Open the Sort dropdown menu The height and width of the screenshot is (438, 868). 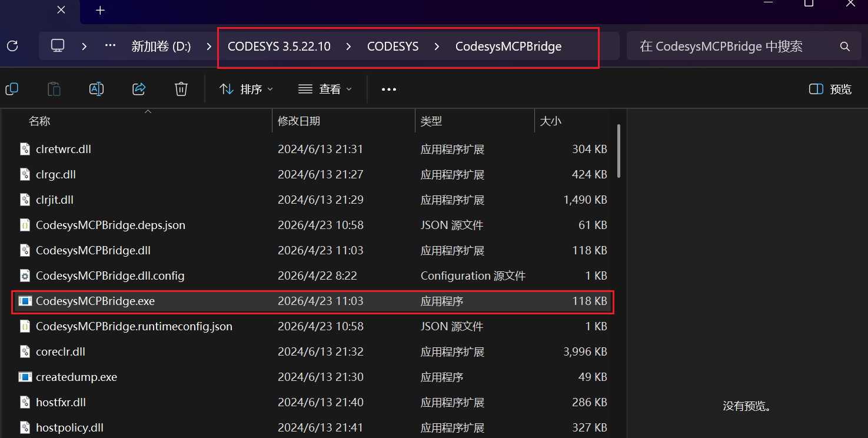click(x=246, y=89)
